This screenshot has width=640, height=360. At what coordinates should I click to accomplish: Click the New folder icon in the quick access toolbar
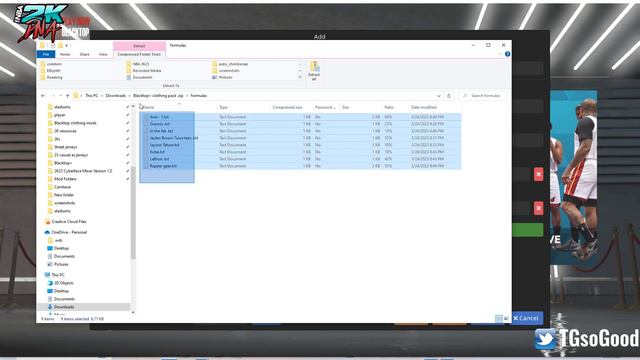tap(60, 45)
